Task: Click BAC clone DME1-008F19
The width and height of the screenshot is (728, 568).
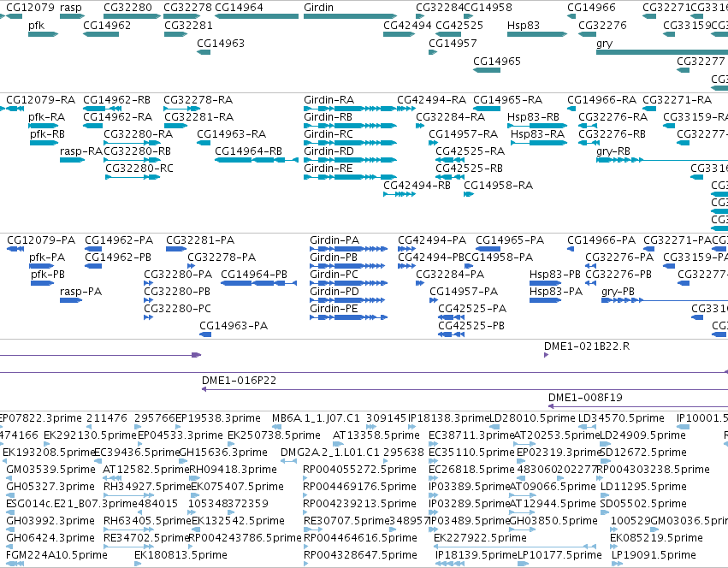Action: 585,398
